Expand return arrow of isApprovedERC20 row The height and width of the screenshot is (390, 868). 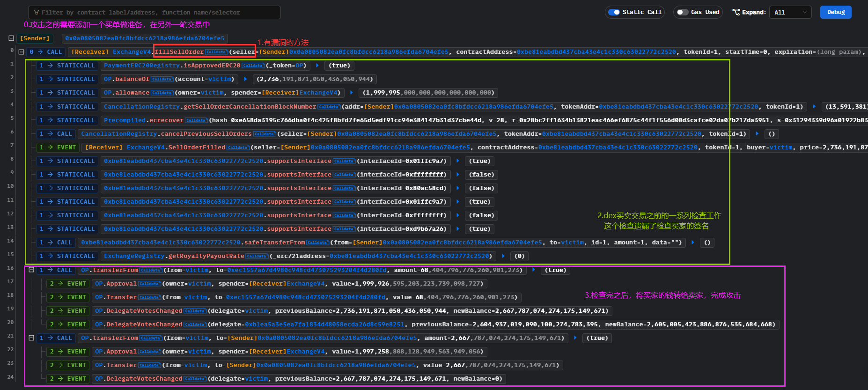[x=317, y=66]
